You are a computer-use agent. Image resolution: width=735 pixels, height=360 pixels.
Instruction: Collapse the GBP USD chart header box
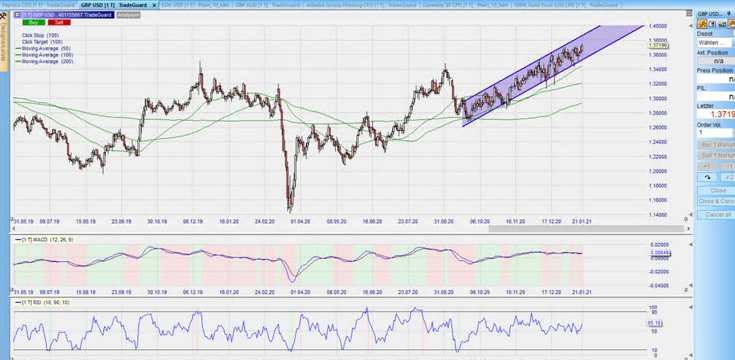16,15
